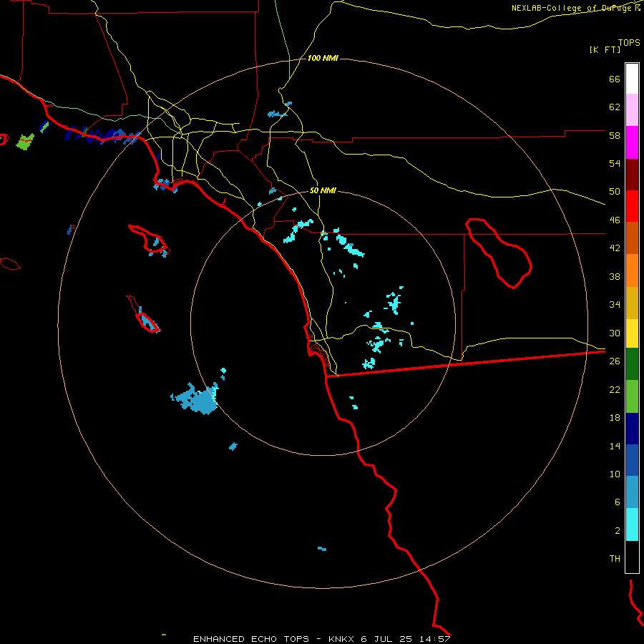
Task: Pick the gold legend swatch
Action: coord(632,303)
